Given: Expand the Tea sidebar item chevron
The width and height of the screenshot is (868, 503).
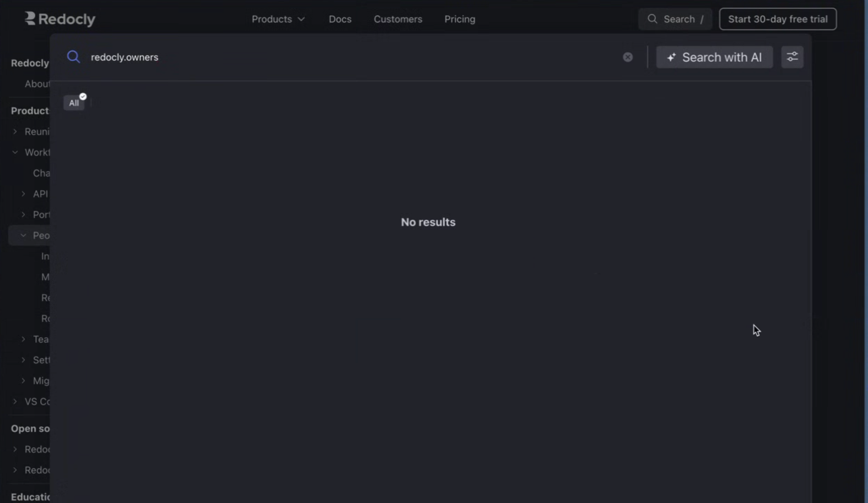Looking at the screenshot, I should (x=23, y=339).
